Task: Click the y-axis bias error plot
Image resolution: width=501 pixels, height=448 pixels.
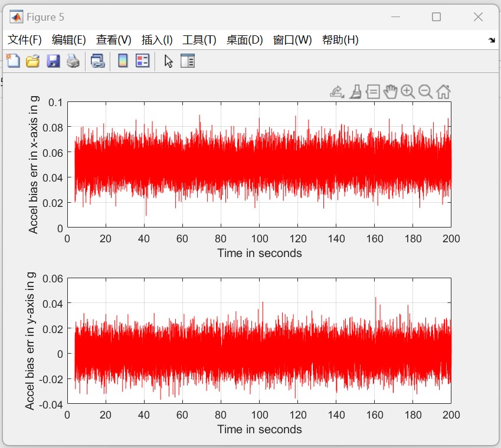Action: (x=259, y=341)
